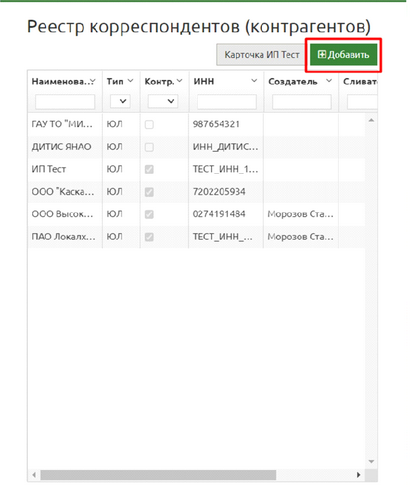Click the ИНН filter text field

227,102
